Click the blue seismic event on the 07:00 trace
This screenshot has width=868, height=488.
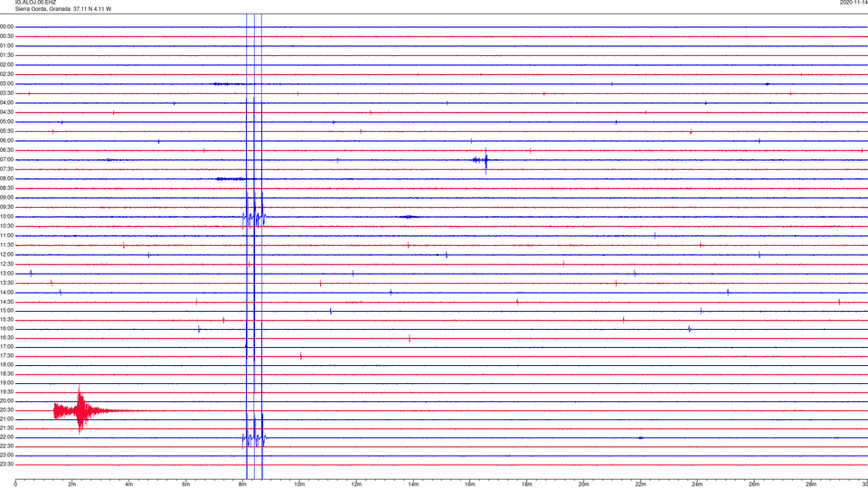(483, 161)
